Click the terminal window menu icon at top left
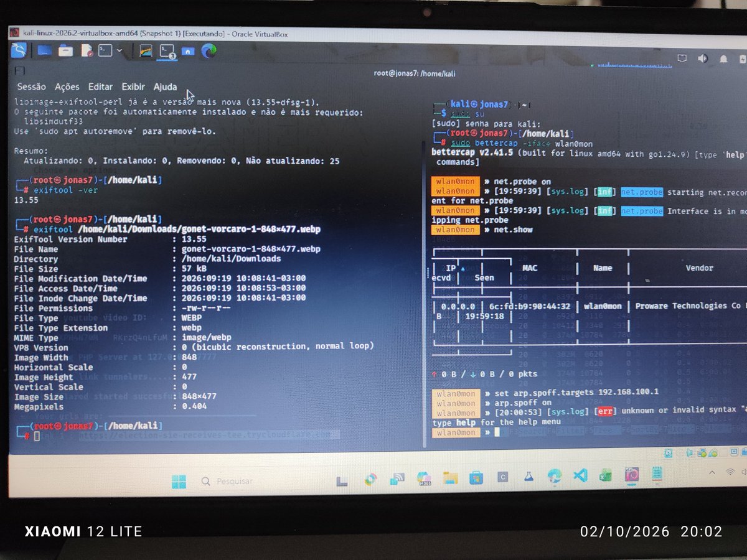This screenshot has height=560, width=747. point(19,70)
